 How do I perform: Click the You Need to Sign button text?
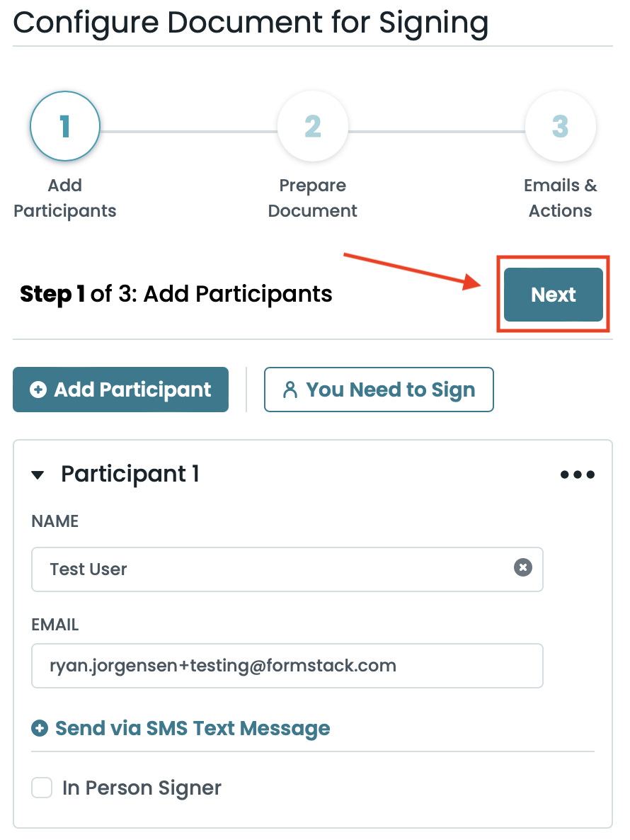tap(390, 390)
